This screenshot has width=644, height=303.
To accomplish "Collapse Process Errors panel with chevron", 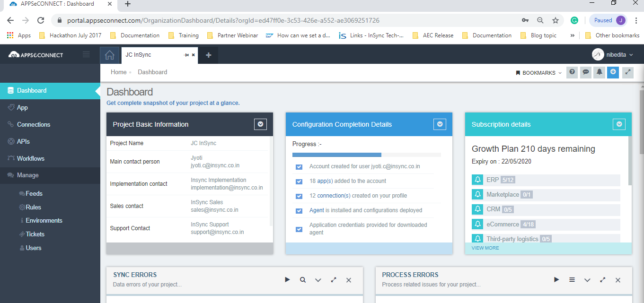I will point(587,280).
